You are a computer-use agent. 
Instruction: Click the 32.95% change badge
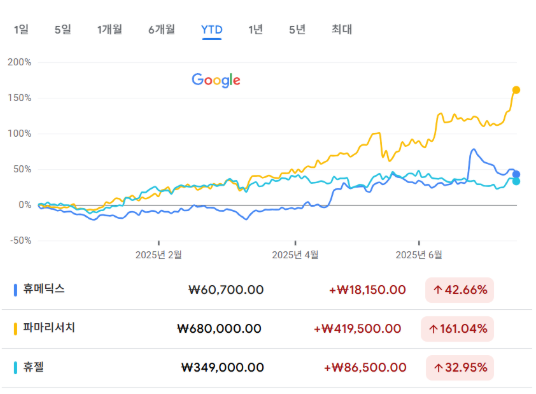[460, 368]
